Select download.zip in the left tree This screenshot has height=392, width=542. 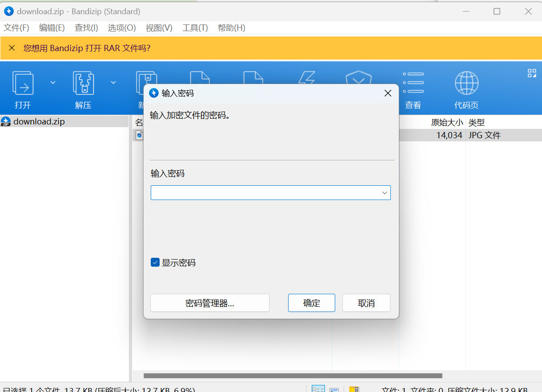(39, 121)
